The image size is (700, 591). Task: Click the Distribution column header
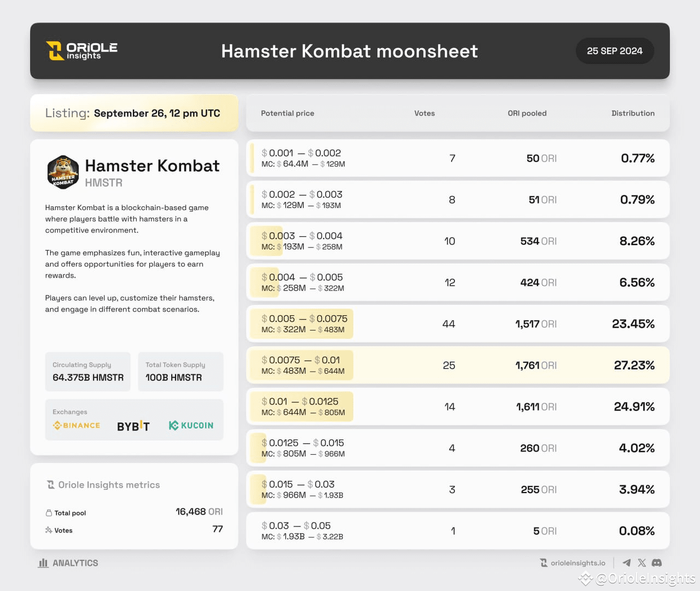[x=633, y=113]
